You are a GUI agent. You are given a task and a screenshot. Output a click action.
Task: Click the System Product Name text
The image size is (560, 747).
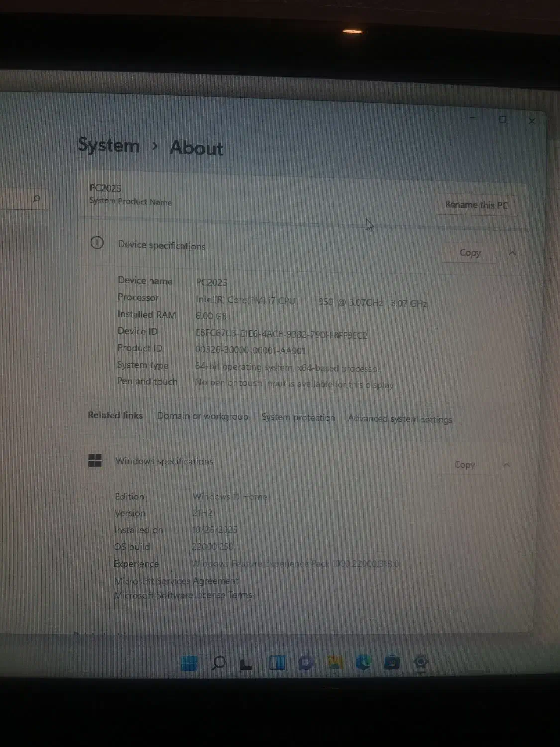coord(130,201)
